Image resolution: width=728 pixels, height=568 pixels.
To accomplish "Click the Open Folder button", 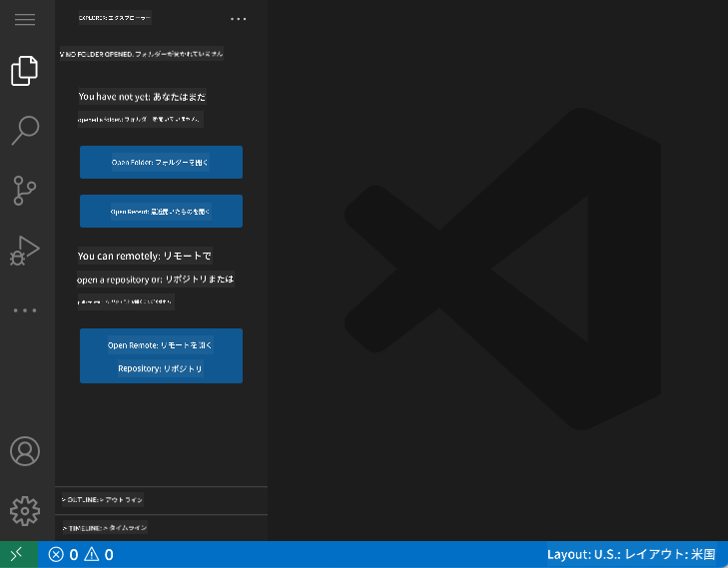I will [x=161, y=162].
